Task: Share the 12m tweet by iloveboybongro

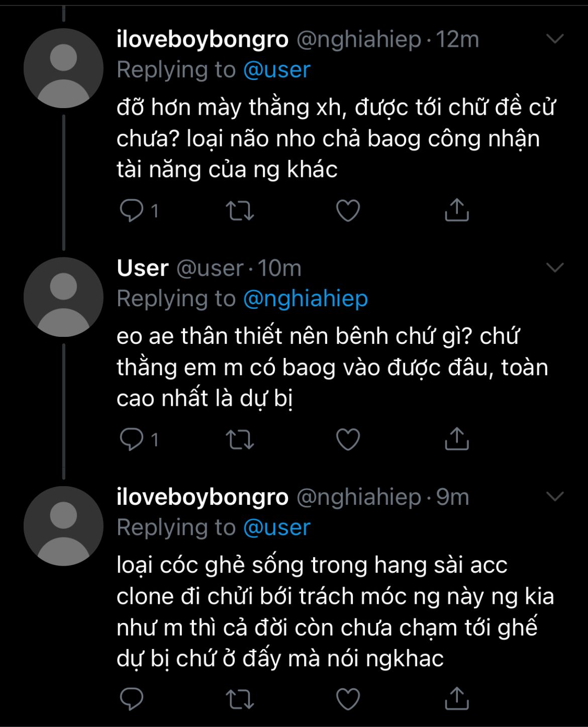Action: tap(456, 210)
